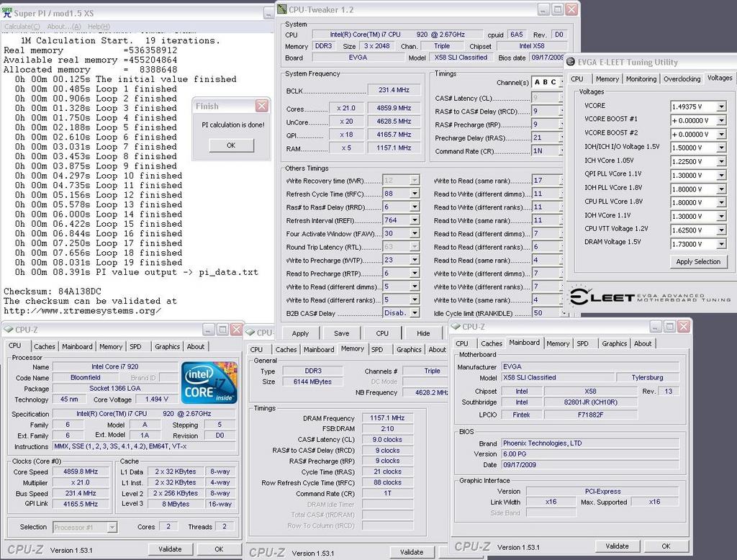The width and height of the screenshot is (737, 560).
Task: Click Save button in CPU-Tweaker
Action: 341,333
